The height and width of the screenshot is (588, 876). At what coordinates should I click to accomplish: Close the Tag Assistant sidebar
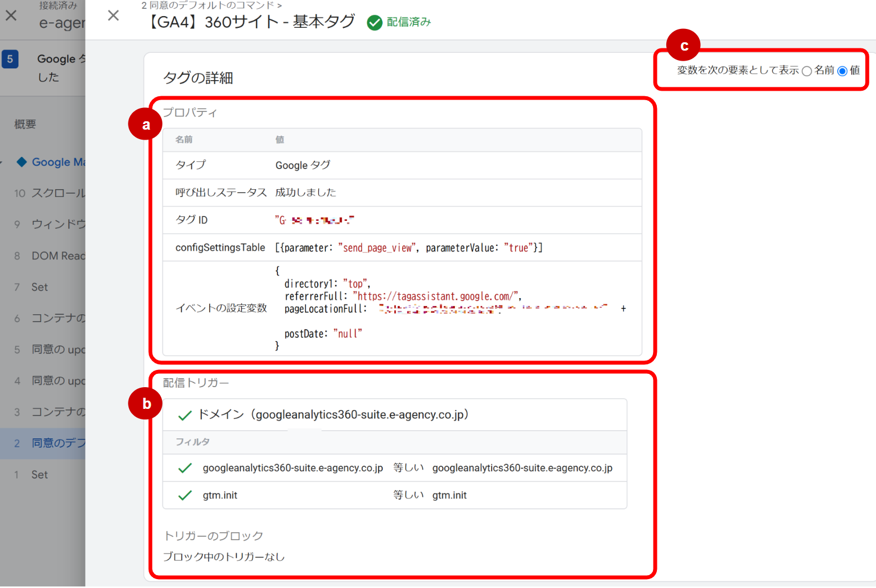click(11, 16)
